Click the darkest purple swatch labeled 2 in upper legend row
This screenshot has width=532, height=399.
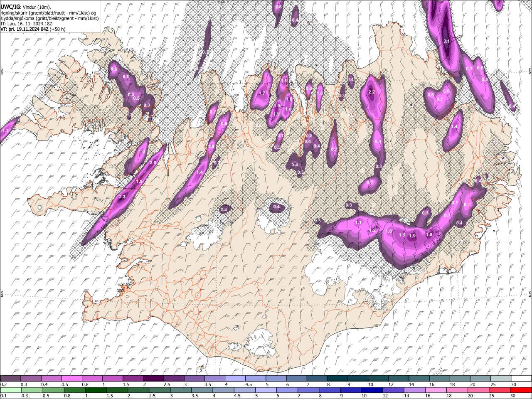point(153,379)
